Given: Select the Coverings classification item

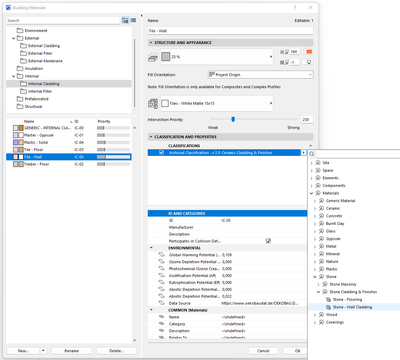Looking at the screenshot, I should [x=334, y=322].
